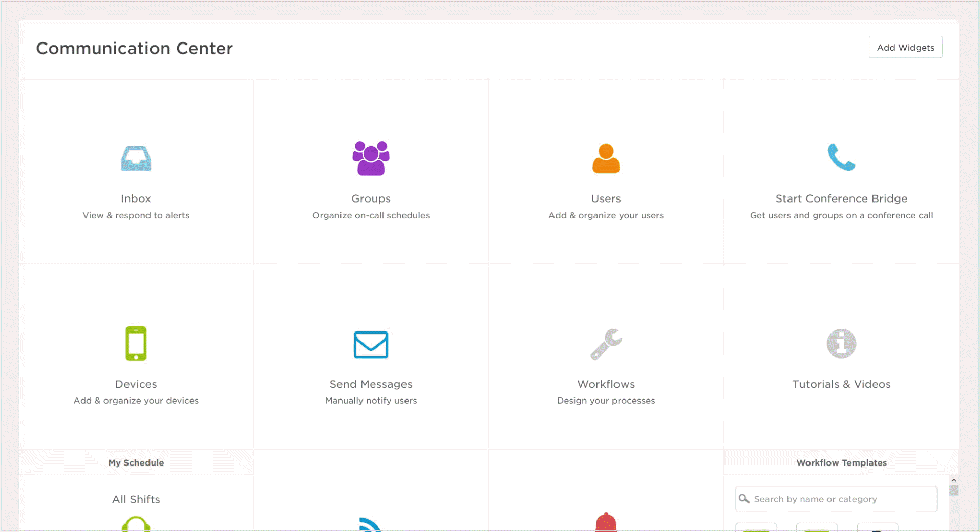This screenshot has width=980, height=532.
Task: Click 'Get users and groups on a conference call'
Action: click(841, 215)
